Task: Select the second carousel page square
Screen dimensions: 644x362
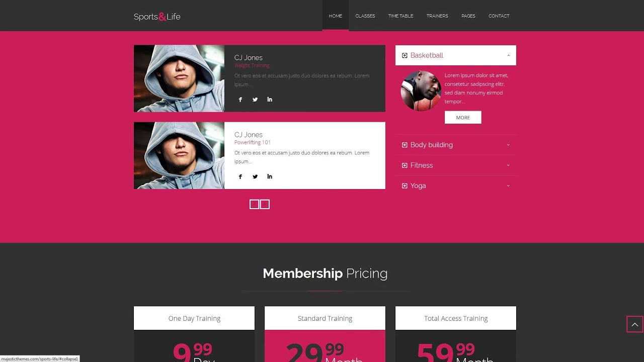Action: click(265, 204)
